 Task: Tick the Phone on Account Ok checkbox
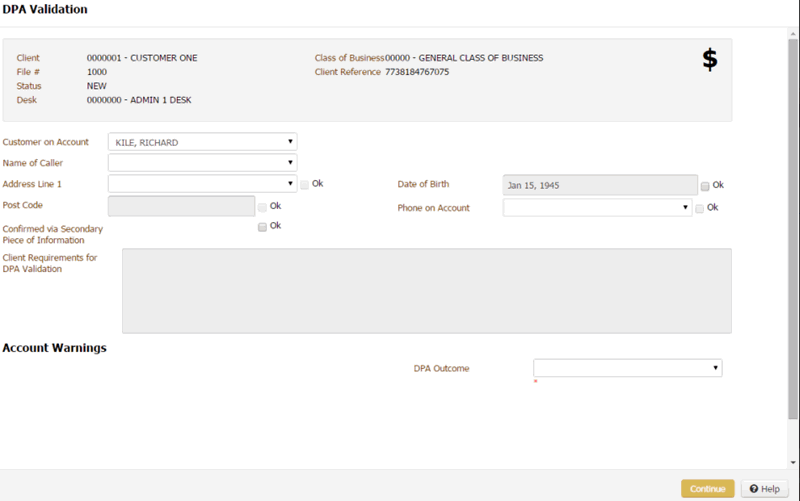click(x=700, y=208)
